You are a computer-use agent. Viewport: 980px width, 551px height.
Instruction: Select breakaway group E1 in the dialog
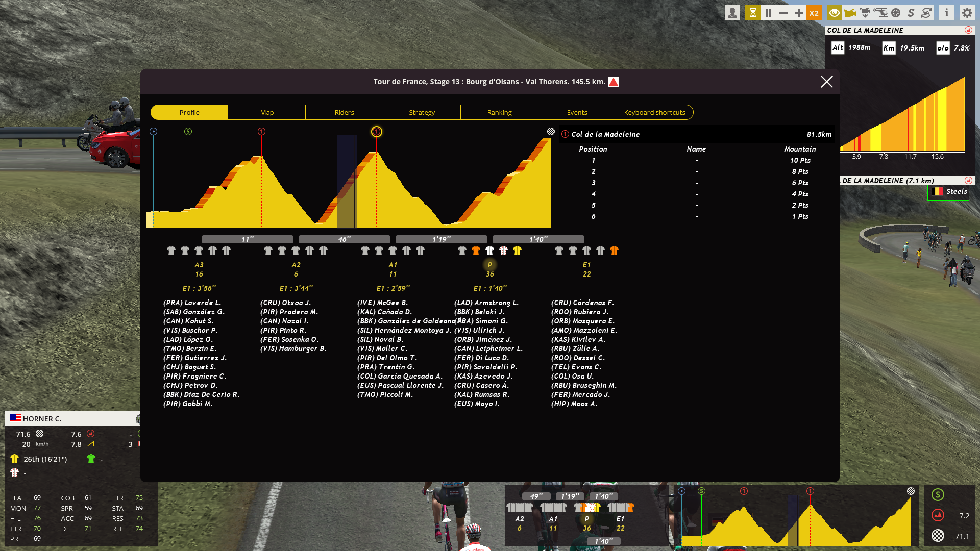[587, 269]
